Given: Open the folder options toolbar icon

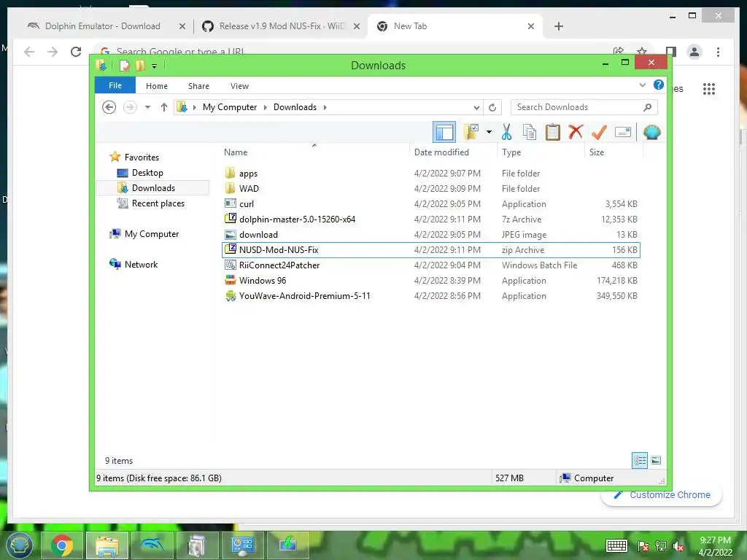Looking at the screenshot, I should pos(471,132).
